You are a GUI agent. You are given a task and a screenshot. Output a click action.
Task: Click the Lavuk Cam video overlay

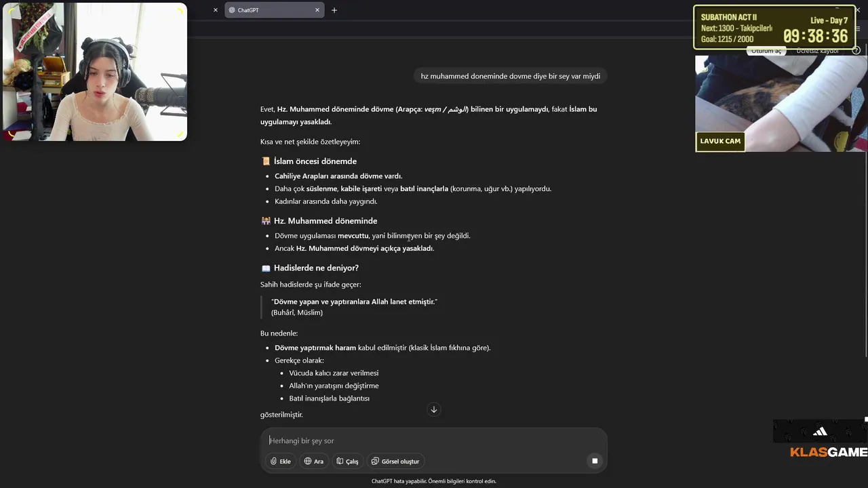780,103
